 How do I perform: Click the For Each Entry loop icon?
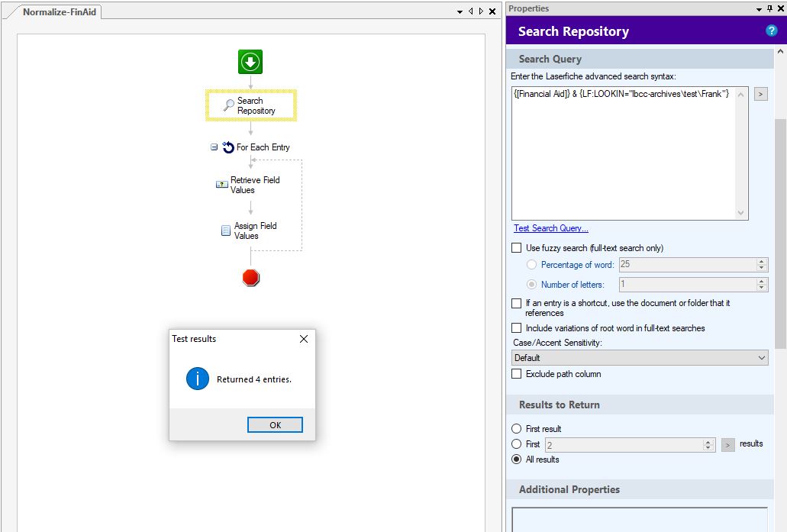(228, 147)
